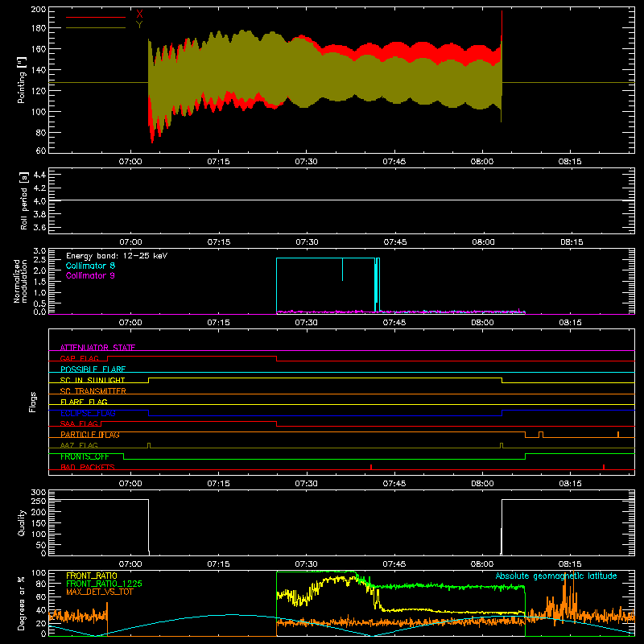Click the PARTICLE_FLAG pulse near 08:10
644x644 pixels.
click(x=541, y=435)
